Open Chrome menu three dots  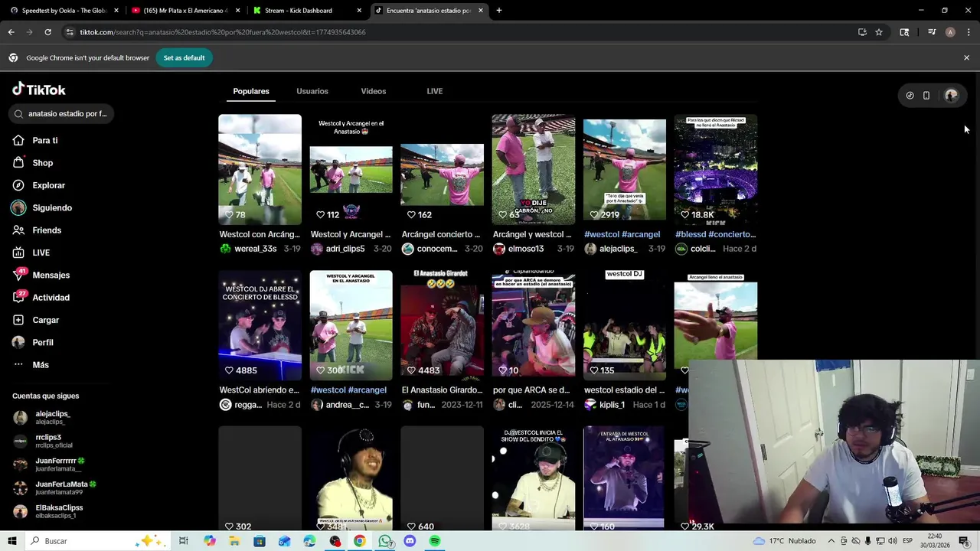coord(969,32)
